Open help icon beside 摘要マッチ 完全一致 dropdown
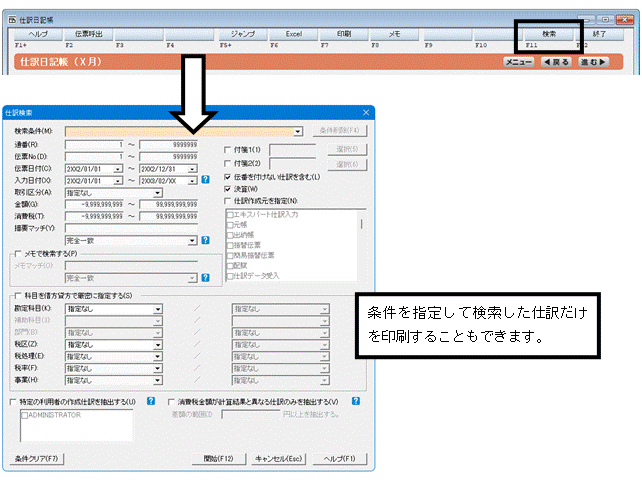This screenshot has width=642, height=489. pos(206,240)
